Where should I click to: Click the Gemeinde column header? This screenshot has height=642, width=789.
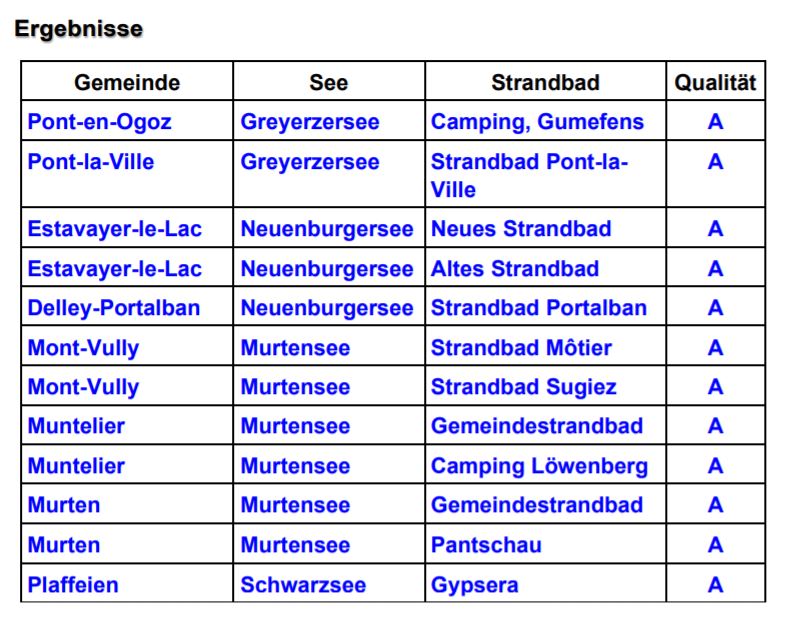(127, 83)
